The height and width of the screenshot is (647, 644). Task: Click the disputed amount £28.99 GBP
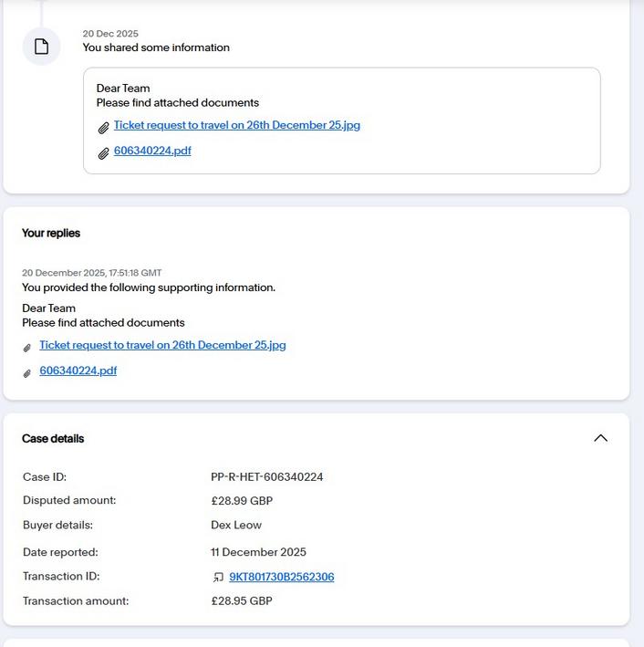(242, 501)
